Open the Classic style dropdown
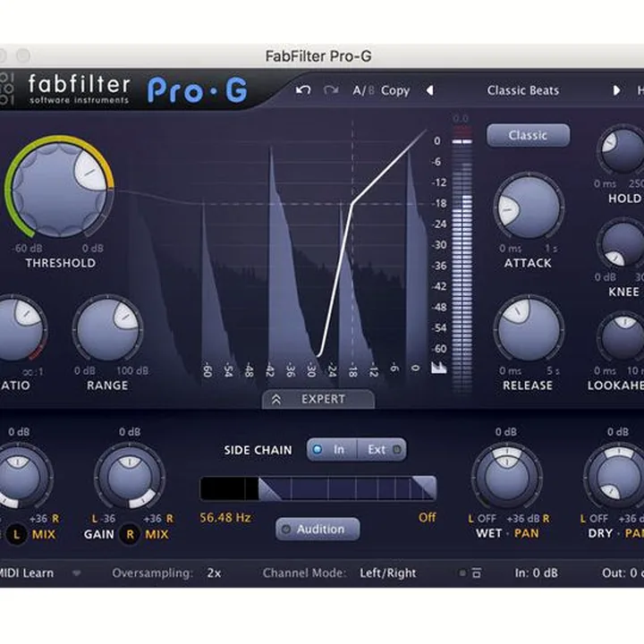This screenshot has height=644, width=644. tap(529, 135)
